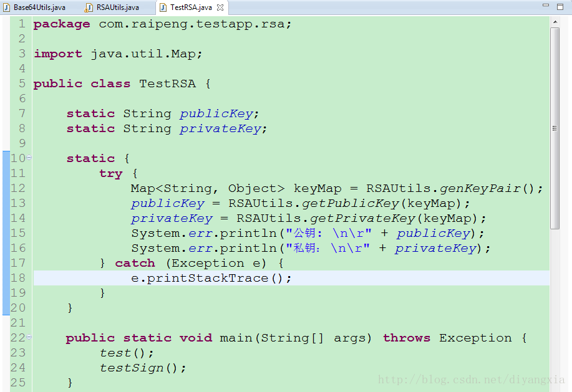
Task: Click line number 12 in the gutter
Action: tap(18, 188)
